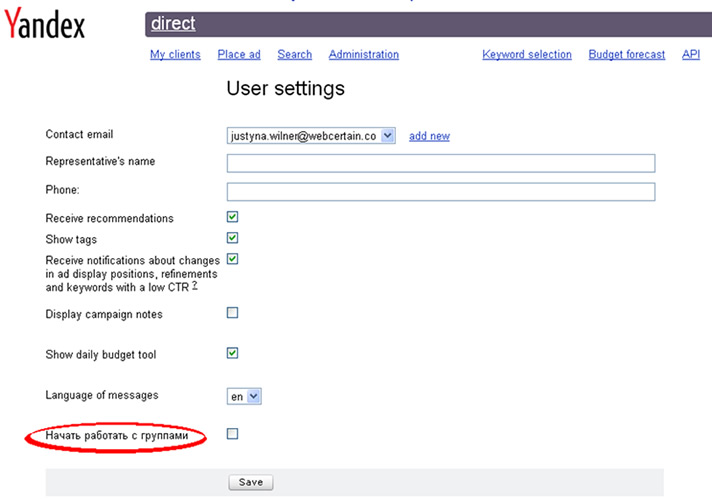Open the Budget forecast link
712x499 pixels.
626,55
